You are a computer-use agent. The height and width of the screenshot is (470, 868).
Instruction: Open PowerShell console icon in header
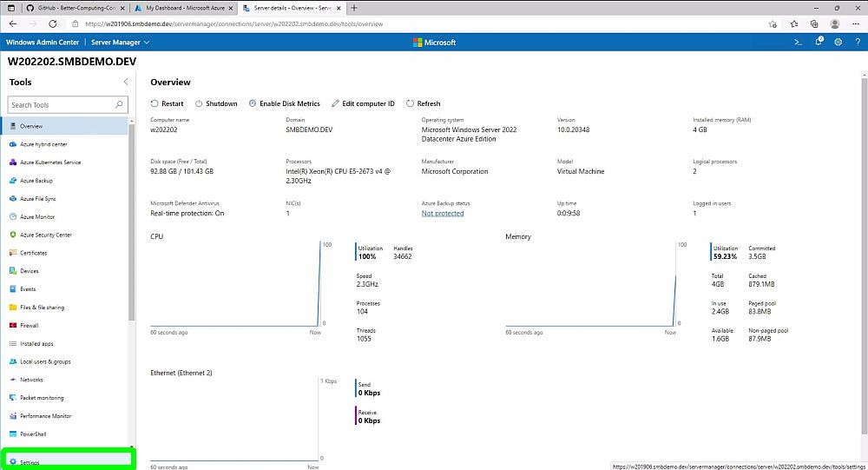[x=798, y=42]
